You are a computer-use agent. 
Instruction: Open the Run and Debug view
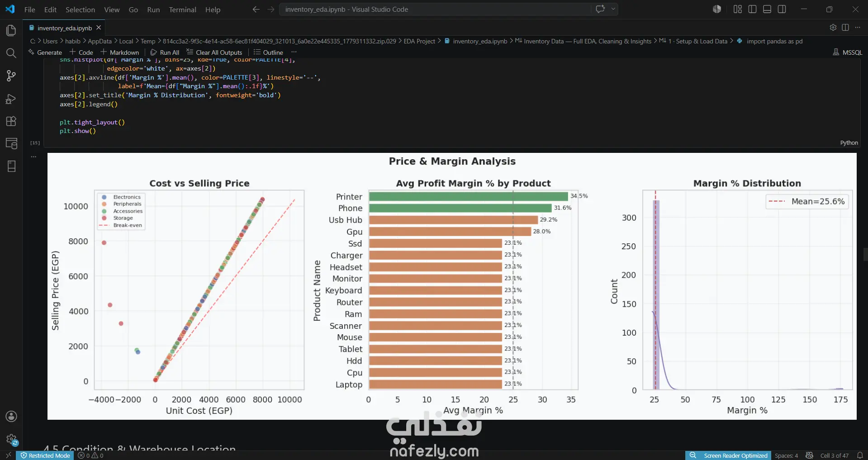11,99
